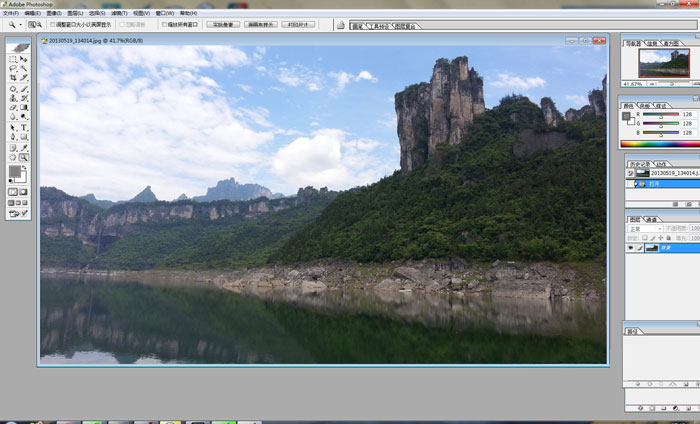Adjust the R red color slider
The image size is (700, 424).
(661, 115)
